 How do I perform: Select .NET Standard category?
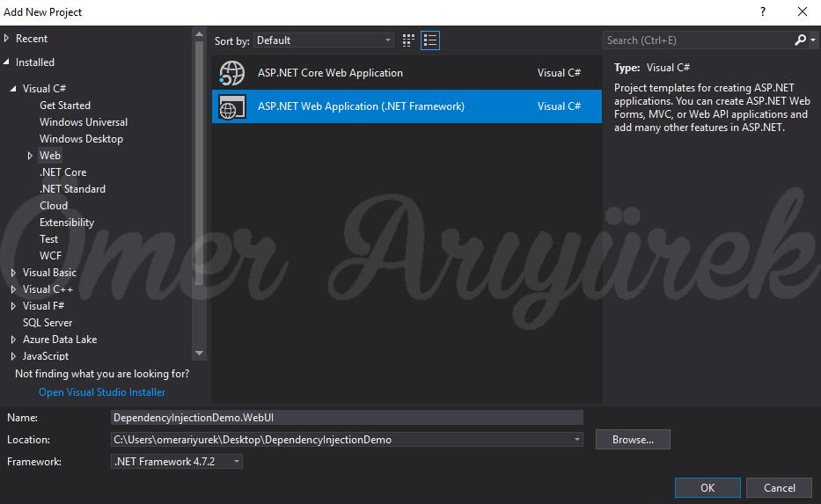coord(72,189)
